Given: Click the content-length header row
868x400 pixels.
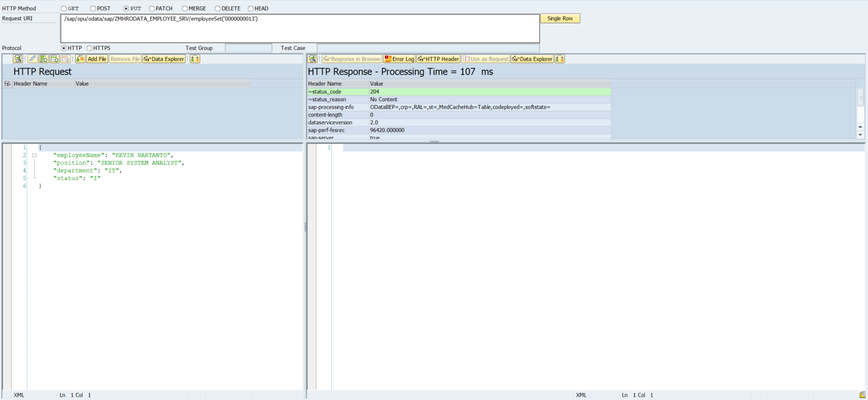Looking at the screenshot, I should tap(459, 115).
